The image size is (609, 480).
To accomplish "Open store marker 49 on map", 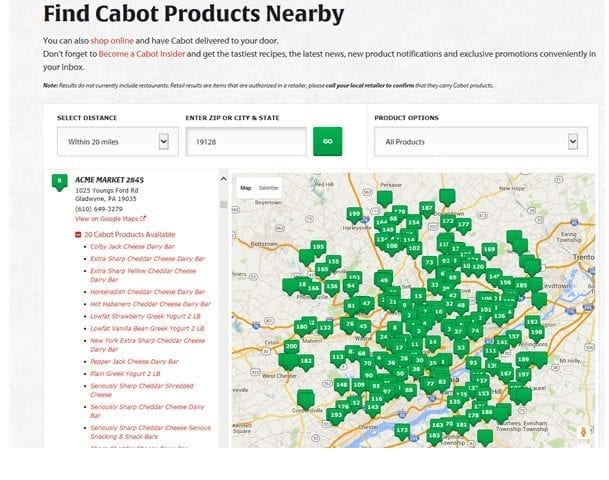I will (384, 281).
